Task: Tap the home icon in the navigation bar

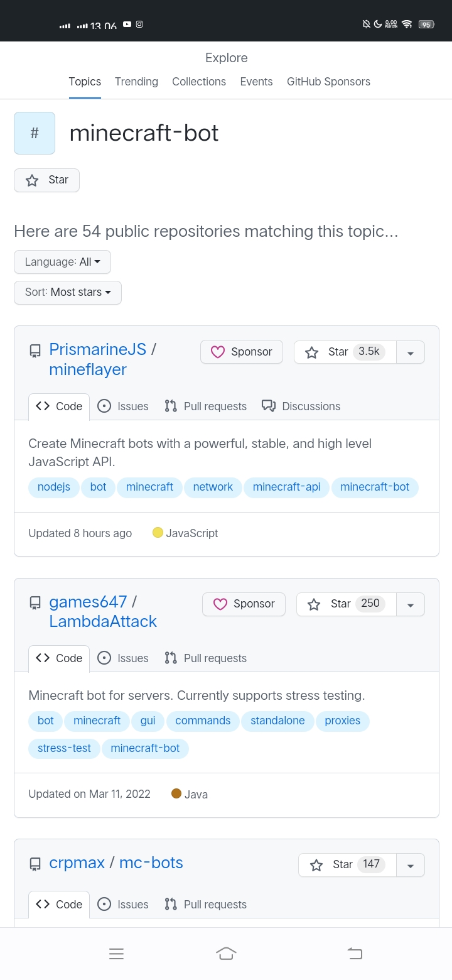Action: (x=226, y=953)
